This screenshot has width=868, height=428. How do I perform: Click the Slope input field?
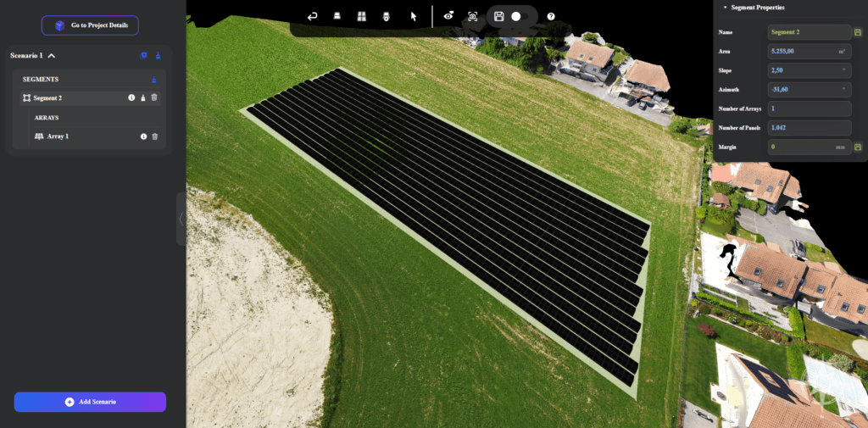point(810,70)
